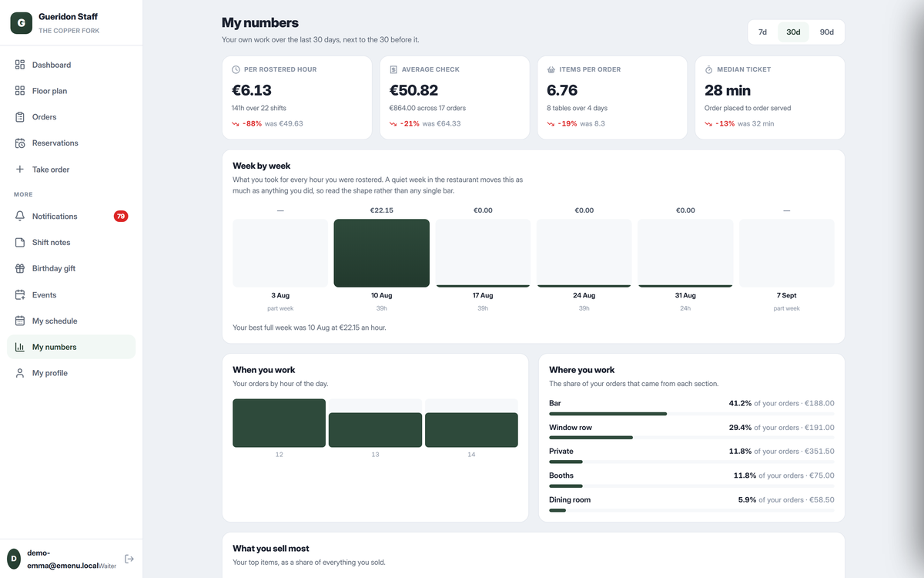The image size is (924, 578).
Task: Click the 3 Aug part week bar
Action: click(280, 254)
